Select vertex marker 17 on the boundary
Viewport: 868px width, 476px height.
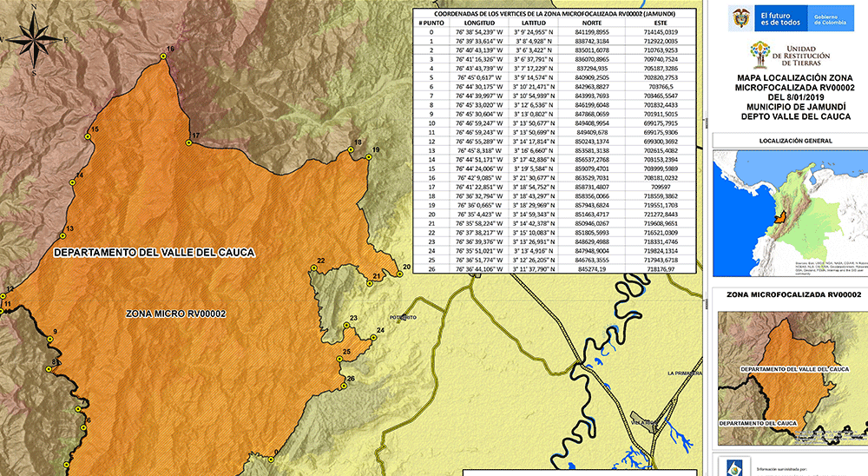tap(188, 142)
